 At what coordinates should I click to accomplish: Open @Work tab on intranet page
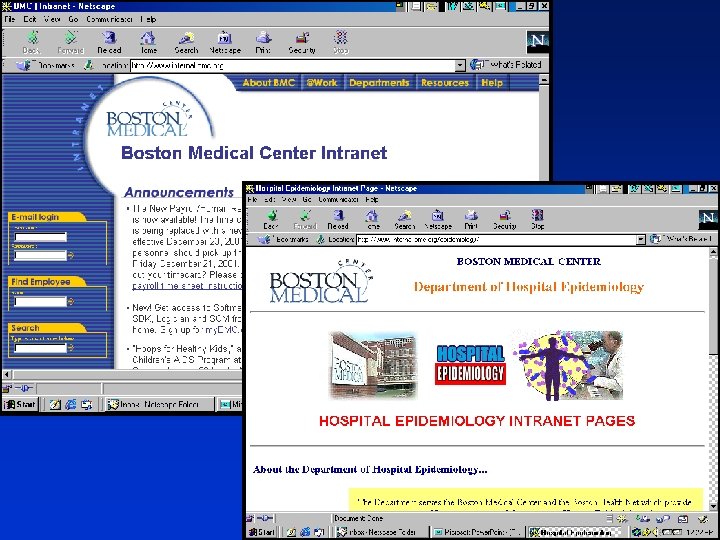pyautogui.click(x=322, y=83)
